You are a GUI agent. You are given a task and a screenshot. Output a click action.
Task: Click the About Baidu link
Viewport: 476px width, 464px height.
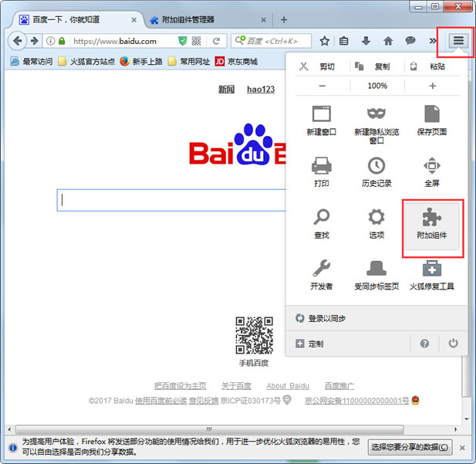[288, 386]
